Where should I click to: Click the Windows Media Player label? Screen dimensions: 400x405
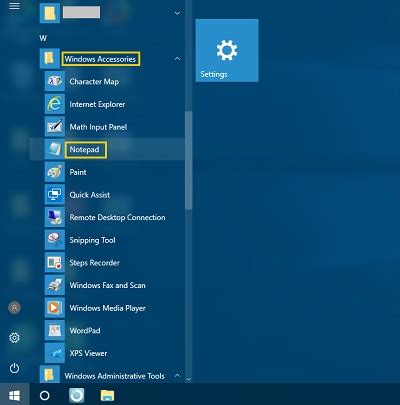(x=107, y=308)
